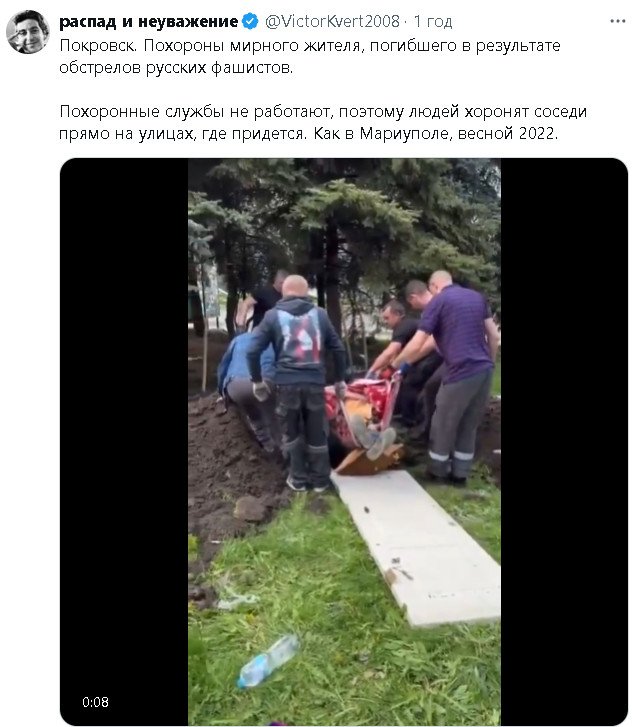
Task: Click the plastic bottle in the video
Action: coord(268,661)
